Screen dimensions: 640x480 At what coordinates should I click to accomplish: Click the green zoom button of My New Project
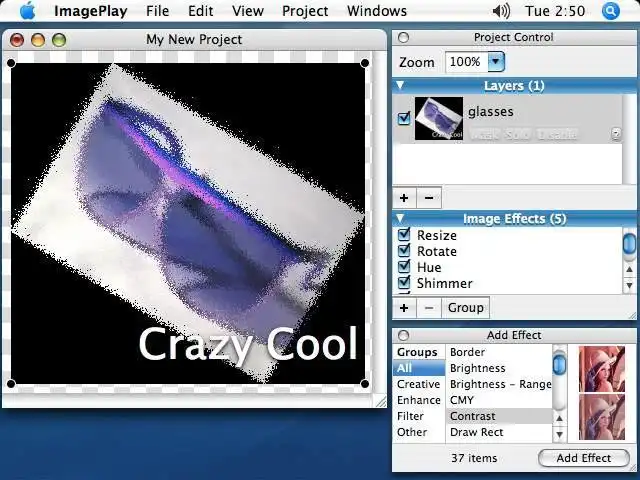coord(59,40)
